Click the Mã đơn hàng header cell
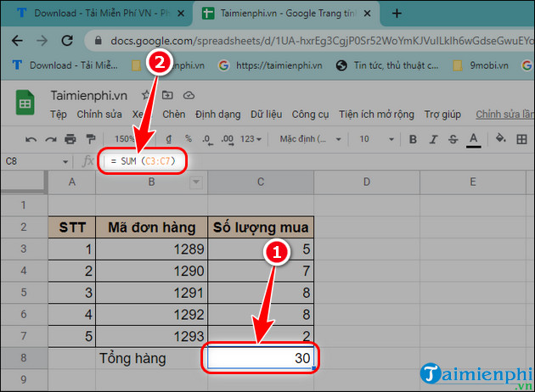The height and width of the screenshot is (392, 535). pyautogui.click(x=151, y=227)
